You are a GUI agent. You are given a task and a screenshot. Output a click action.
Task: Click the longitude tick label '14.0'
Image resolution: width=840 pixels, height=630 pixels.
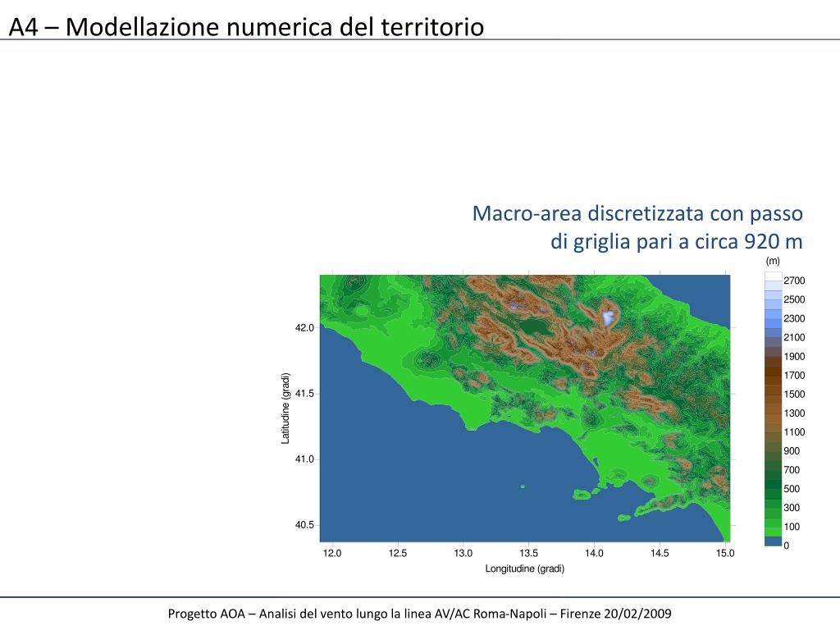594,554
